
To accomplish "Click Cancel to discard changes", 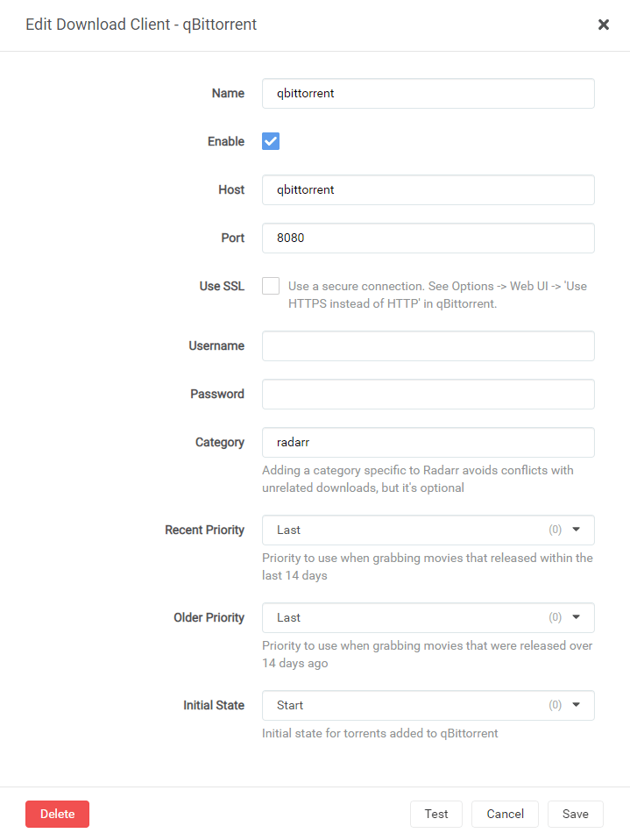I will [x=505, y=814].
